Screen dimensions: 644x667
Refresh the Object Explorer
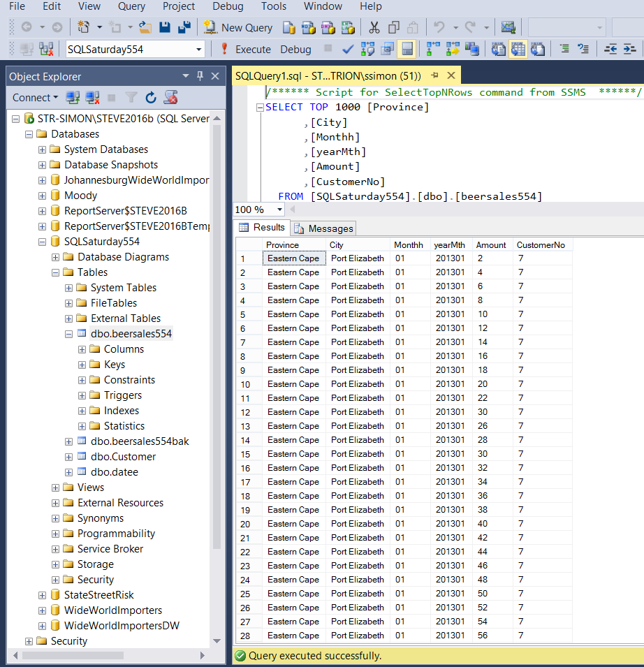click(151, 98)
